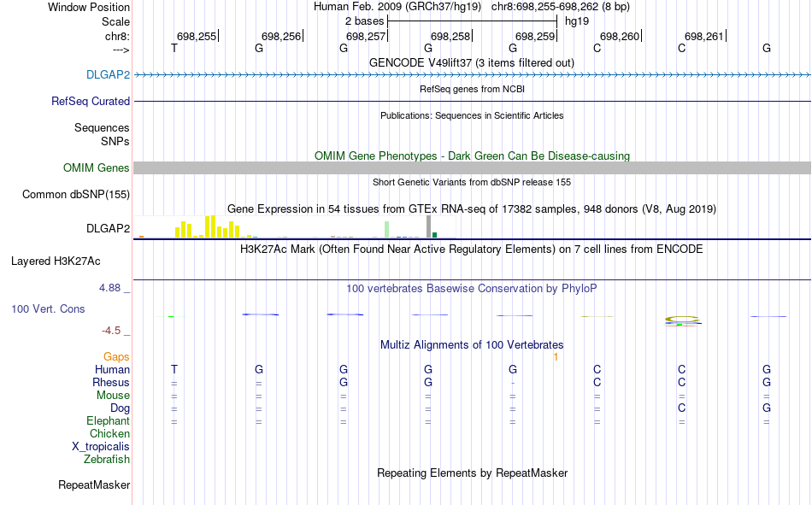812x505 pixels.
Task: Select the Chicken species label
Action: 109,433
